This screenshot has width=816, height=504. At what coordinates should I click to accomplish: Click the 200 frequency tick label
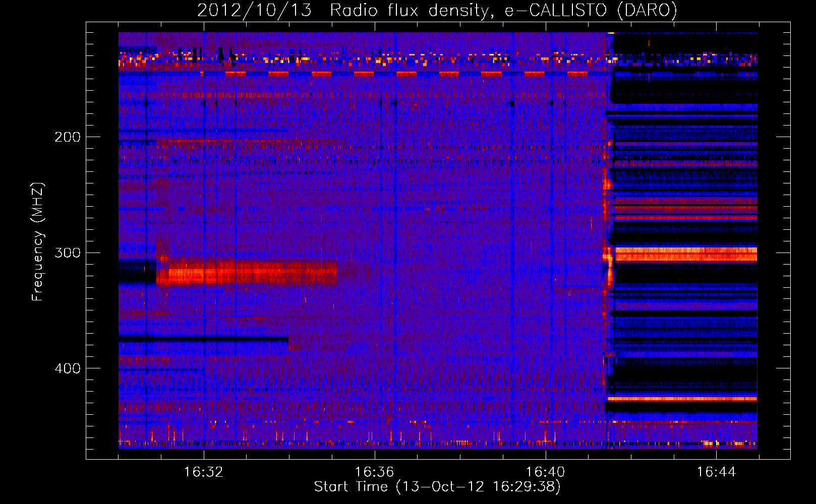click(x=68, y=137)
